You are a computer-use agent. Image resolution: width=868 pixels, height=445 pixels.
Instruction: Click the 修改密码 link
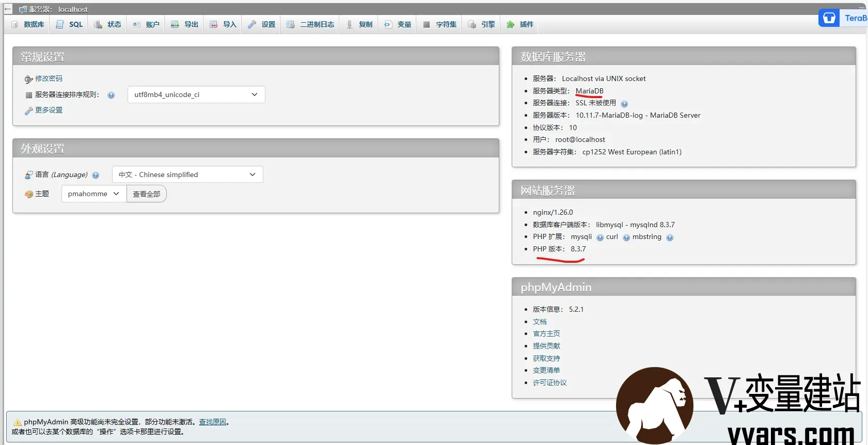coord(49,78)
